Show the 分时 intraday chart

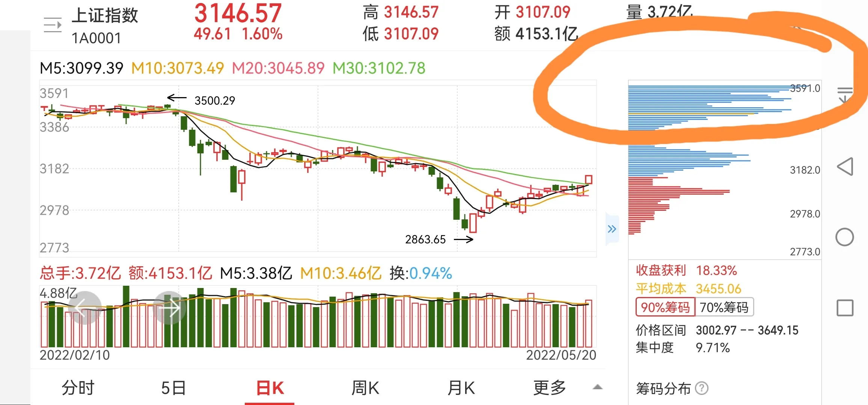[78, 388]
